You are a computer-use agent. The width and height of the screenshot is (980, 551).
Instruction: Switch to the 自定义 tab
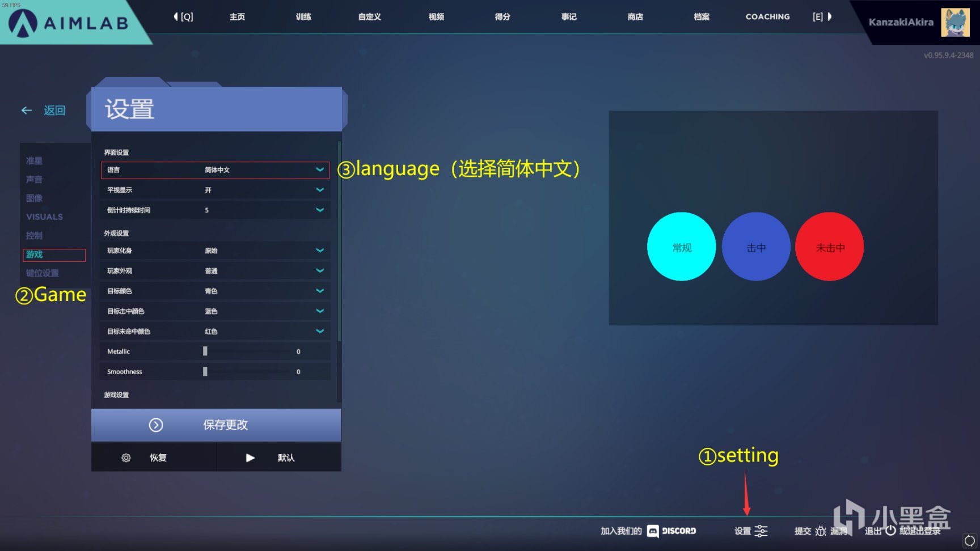point(370,17)
